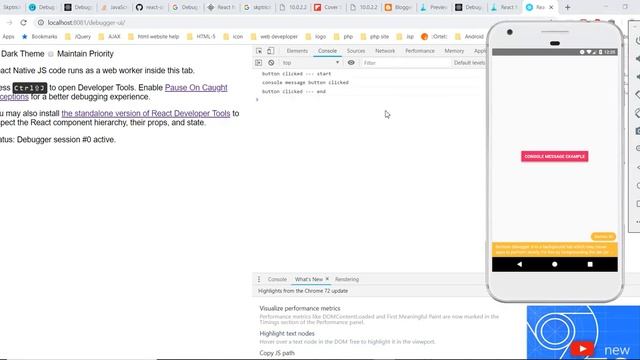The width and height of the screenshot is (640, 360).
Task: Open the 'php site' bookmark folder
Action: click(x=375, y=37)
